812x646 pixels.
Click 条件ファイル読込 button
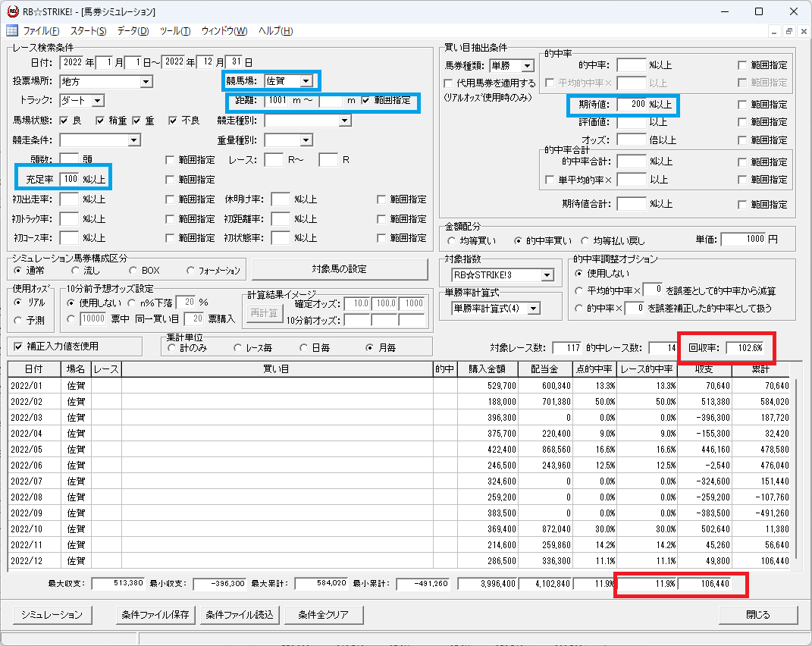[240, 615]
